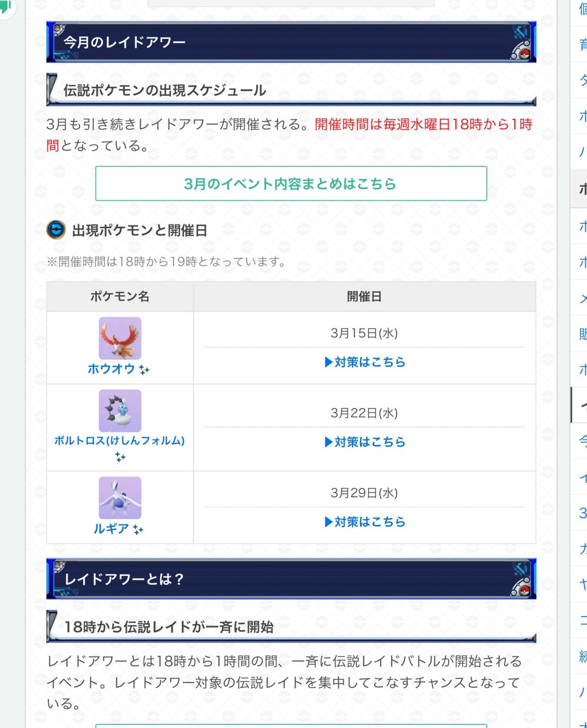
Task: Open the 3月のイベント内容まとめはこちら button
Action: coord(291,183)
